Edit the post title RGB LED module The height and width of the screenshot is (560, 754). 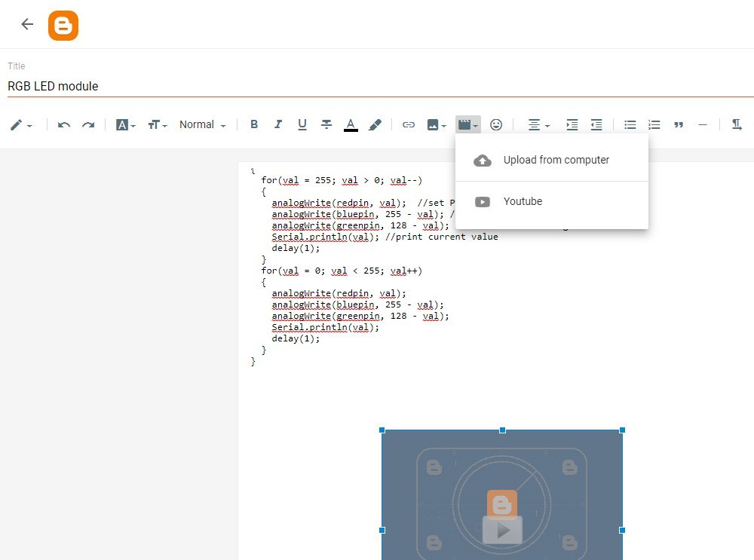click(380, 86)
